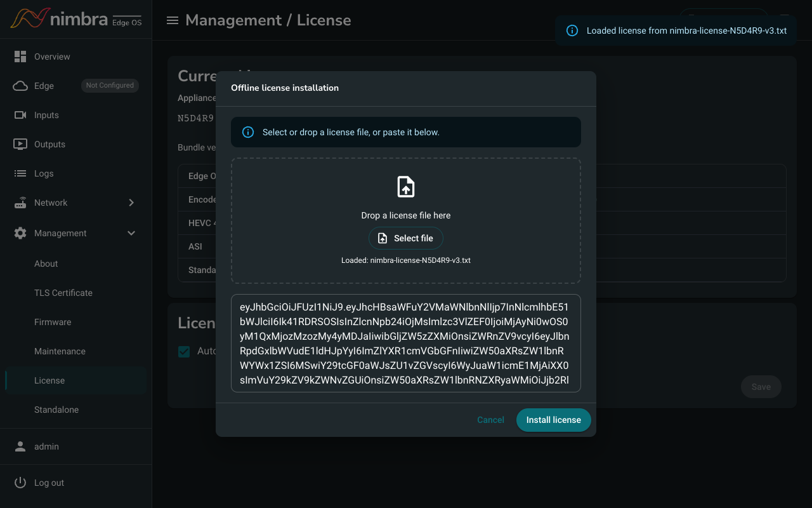Open Overview dashboard icon in sidebar
The width and height of the screenshot is (812, 508).
coord(20,57)
